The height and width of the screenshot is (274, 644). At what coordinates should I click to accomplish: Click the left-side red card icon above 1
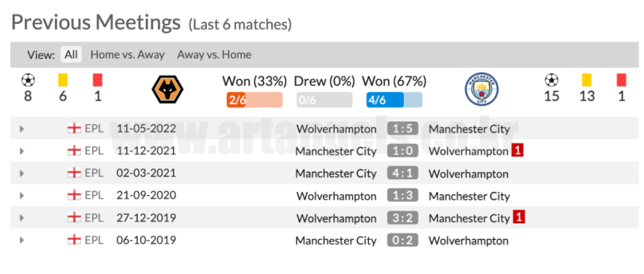click(x=97, y=80)
